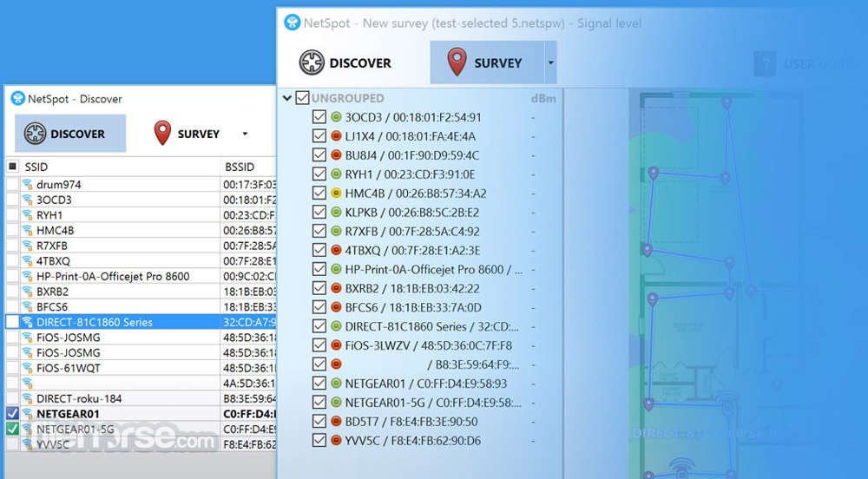This screenshot has width=868, height=479.
Task: Open Survey dropdown arrow in Survey window
Action: [x=550, y=62]
